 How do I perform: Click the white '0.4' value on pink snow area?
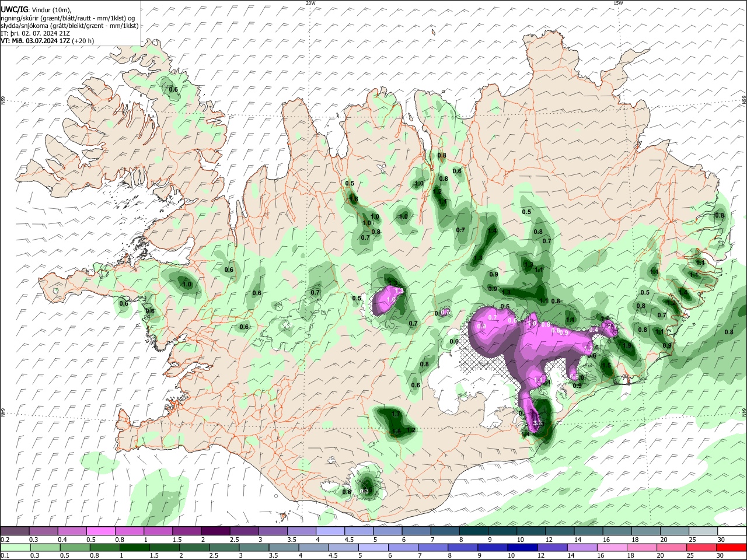pyautogui.click(x=594, y=330)
